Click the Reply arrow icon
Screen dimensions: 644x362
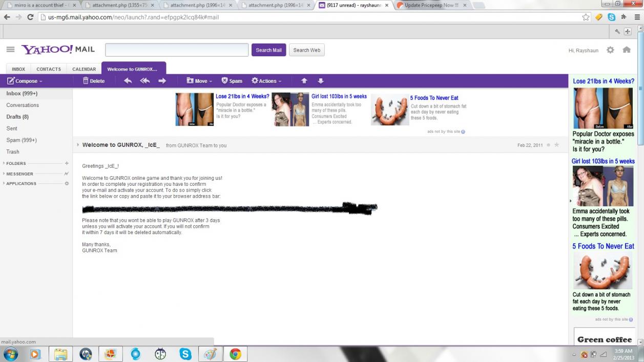point(128,81)
